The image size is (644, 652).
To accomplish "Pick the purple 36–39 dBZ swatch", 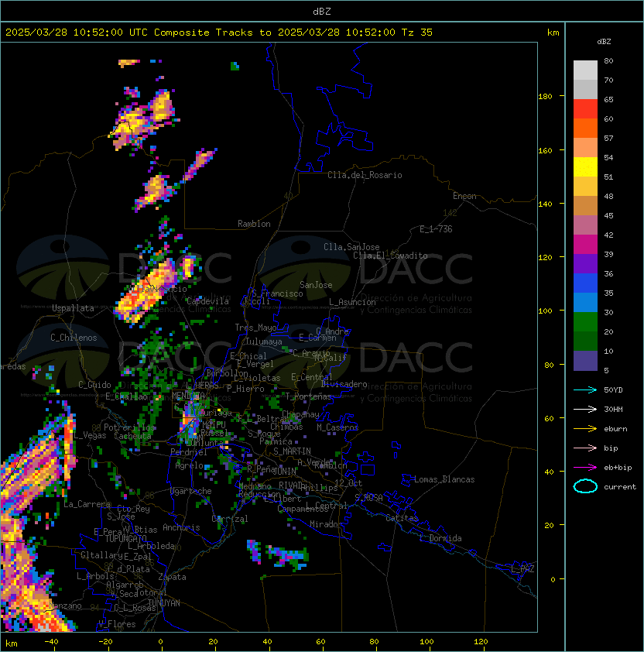I will pos(585,263).
